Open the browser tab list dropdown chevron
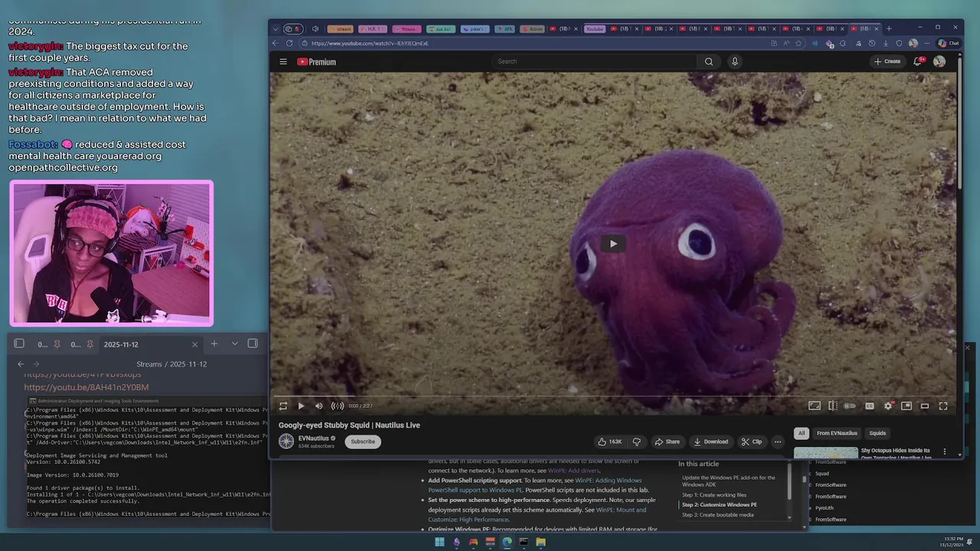Viewport: 980px width, 551px height. (276, 29)
